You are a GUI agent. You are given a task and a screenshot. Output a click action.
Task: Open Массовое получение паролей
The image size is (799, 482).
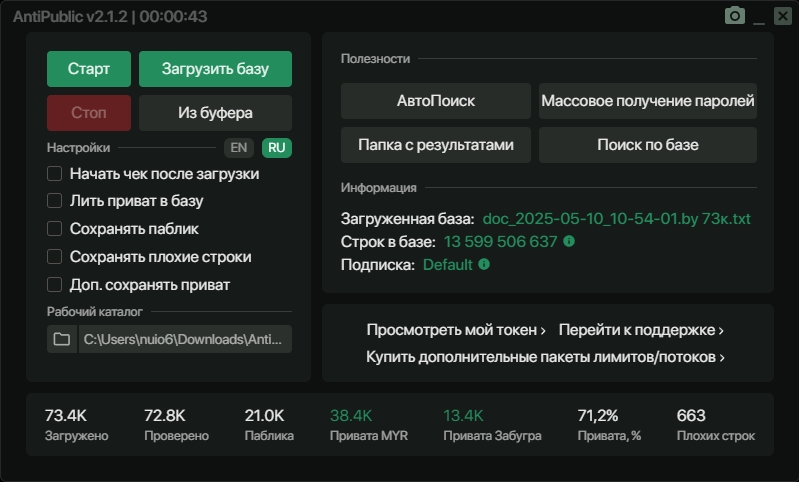[x=648, y=101]
